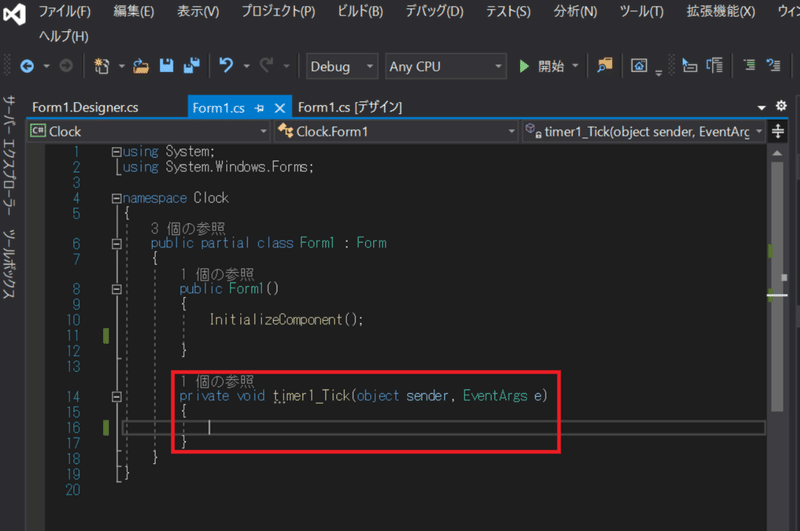Show the open document list dropdown arrow
This screenshot has height=531, width=800.
coord(761,108)
